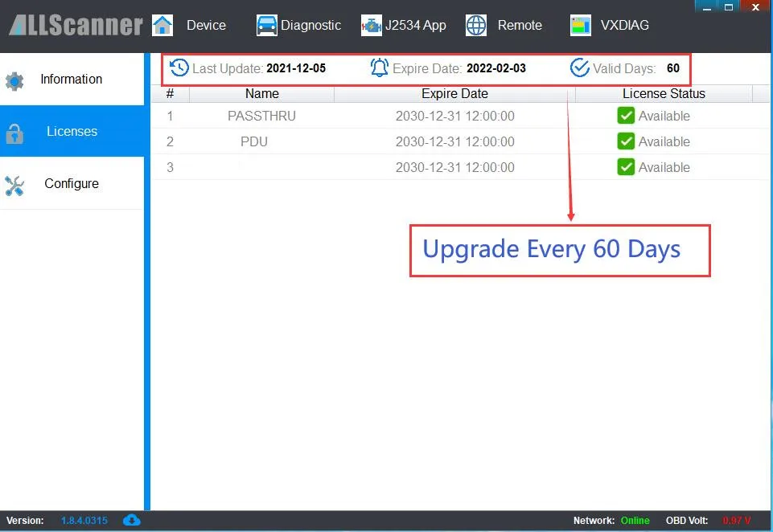Sort by the License Status column header

click(664, 93)
